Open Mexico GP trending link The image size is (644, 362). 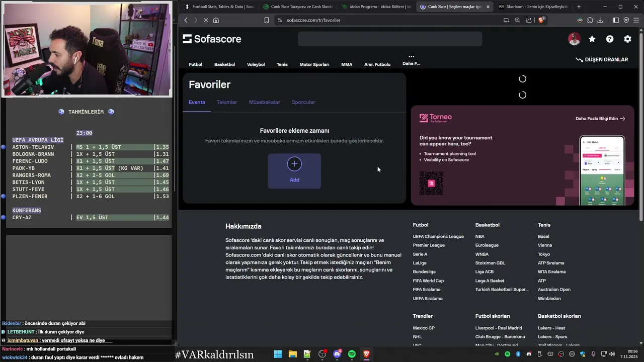(x=424, y=328)
